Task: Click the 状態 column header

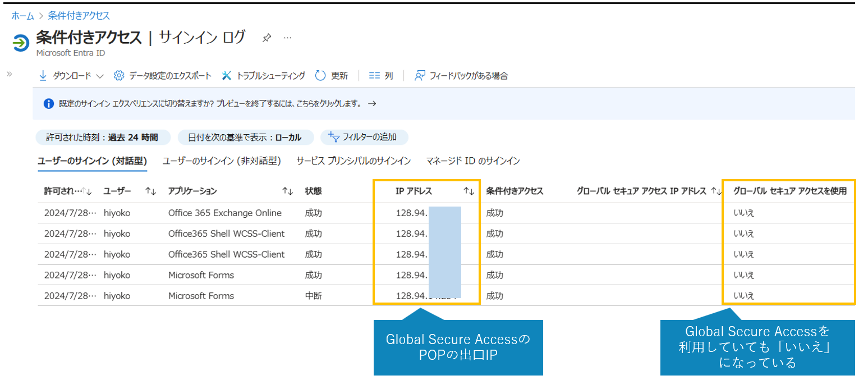Action: click(x=313, y=191)
